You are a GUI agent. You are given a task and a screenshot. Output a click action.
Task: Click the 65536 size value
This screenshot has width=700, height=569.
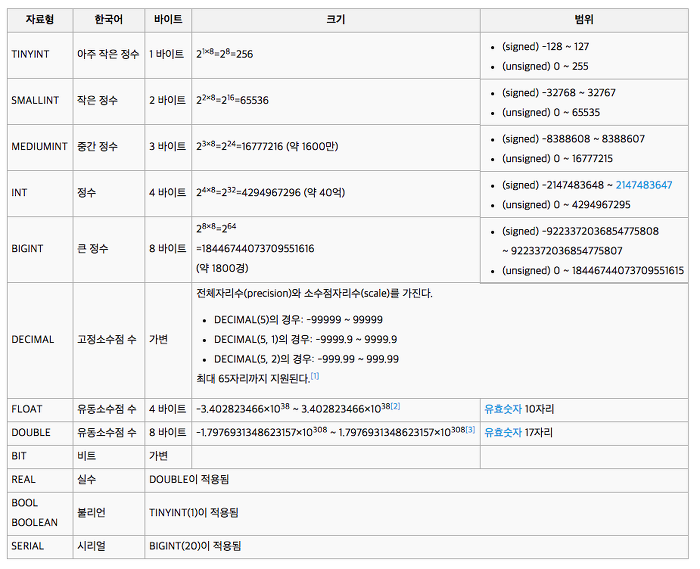tap(254, 100)
